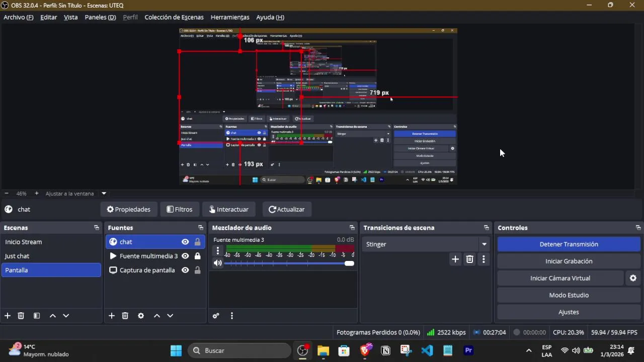644x362 pixels.
Task: Delete the Stinger transition trash icon
Action: point(469,259)
